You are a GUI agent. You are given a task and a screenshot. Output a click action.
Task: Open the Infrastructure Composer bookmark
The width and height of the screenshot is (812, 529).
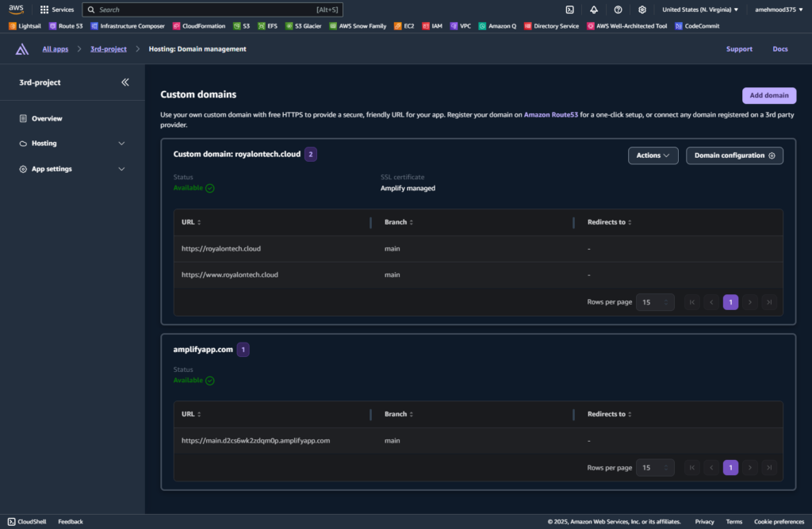[x=128, y=26]
